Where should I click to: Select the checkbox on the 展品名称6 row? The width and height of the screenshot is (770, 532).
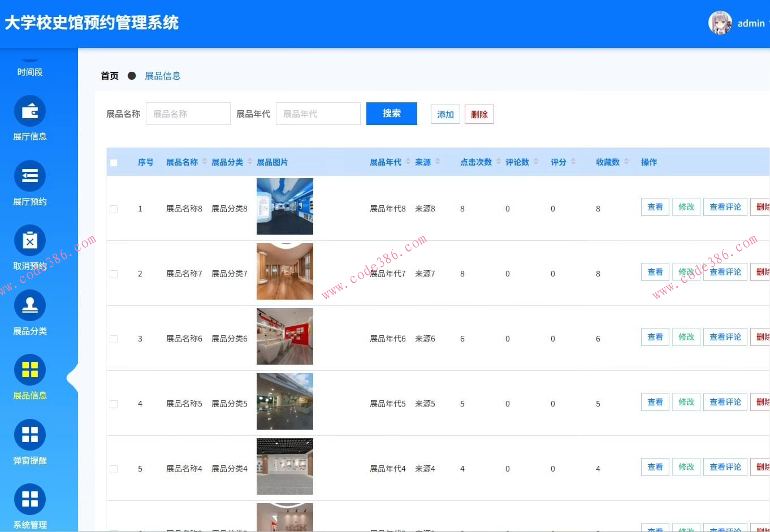coord(114,339)
